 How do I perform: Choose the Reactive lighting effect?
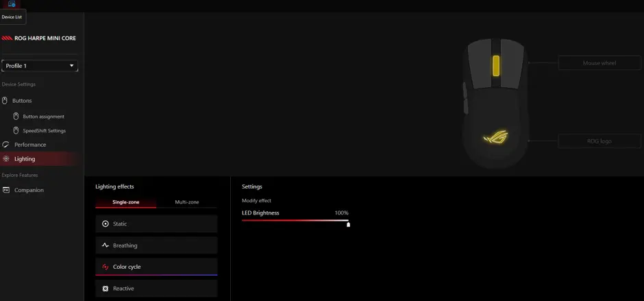click(156, 289)
